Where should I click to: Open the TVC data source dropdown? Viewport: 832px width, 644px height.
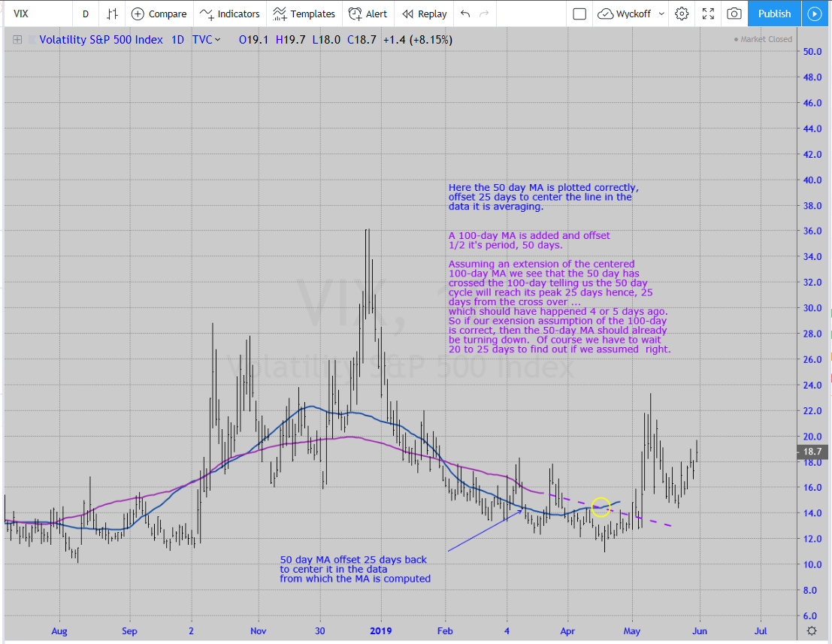(207, 40)
